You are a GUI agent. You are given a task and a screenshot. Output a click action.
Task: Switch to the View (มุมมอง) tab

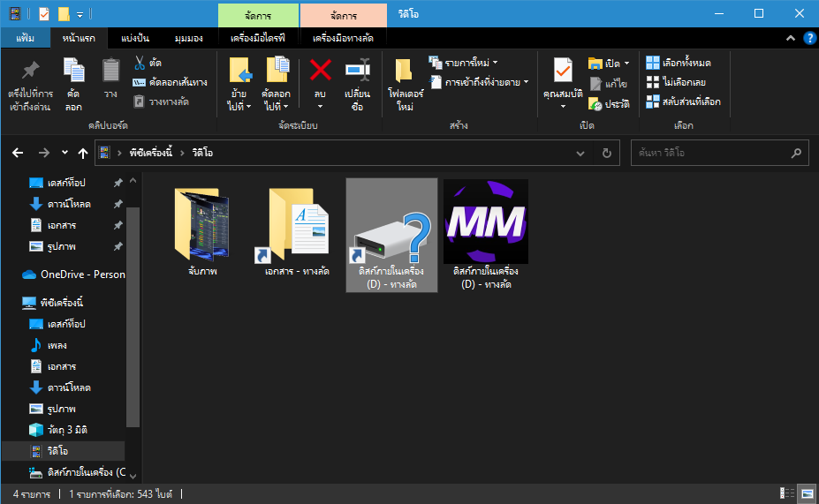point(188,38)
